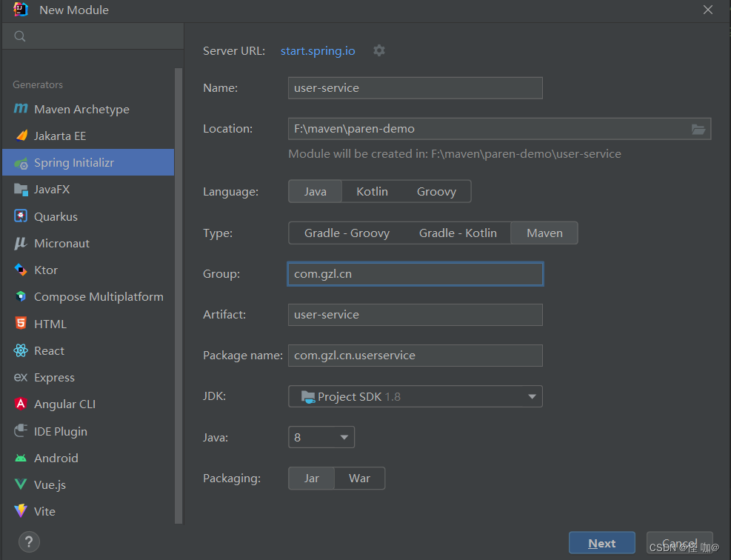This screenshot has width=731, height=560.
Task: Select Angular CLI generator
Action: 88,404
